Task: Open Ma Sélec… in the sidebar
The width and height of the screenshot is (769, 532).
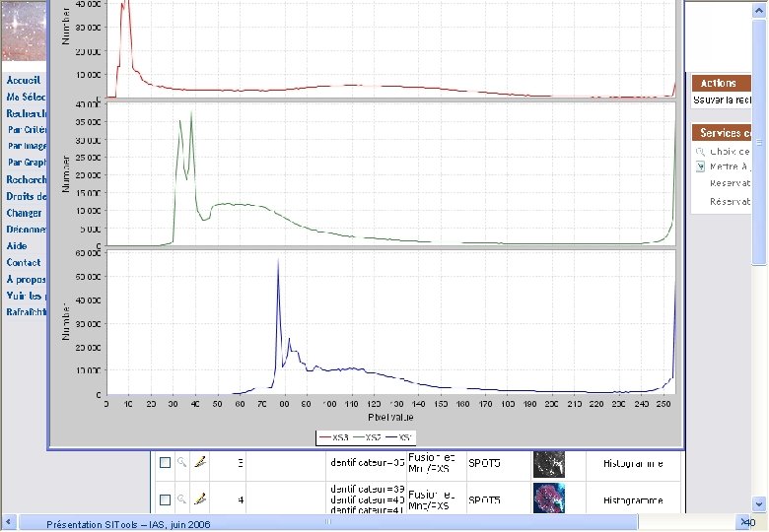Action: pyautogui.click(x=26, y=97)
